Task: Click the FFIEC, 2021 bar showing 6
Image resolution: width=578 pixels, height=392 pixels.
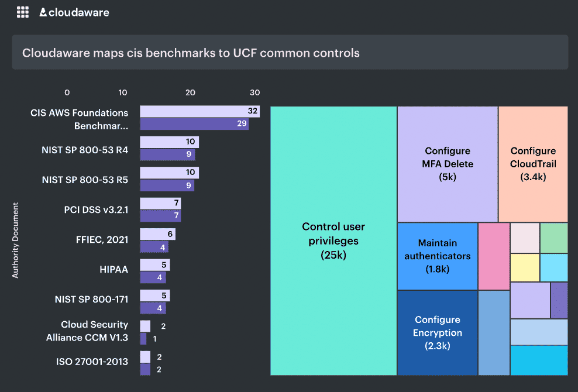Action: (x=158, y=234)
